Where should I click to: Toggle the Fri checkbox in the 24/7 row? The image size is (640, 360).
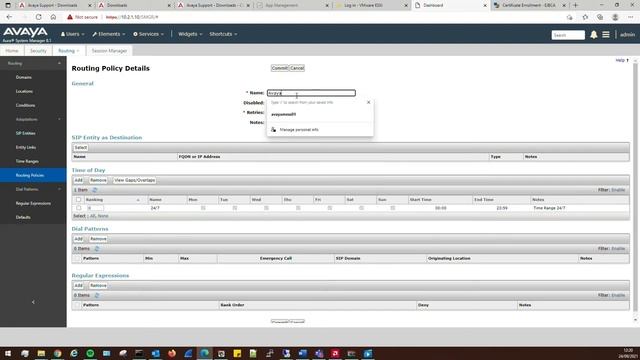pyautogui.click(x=330, y=208)
